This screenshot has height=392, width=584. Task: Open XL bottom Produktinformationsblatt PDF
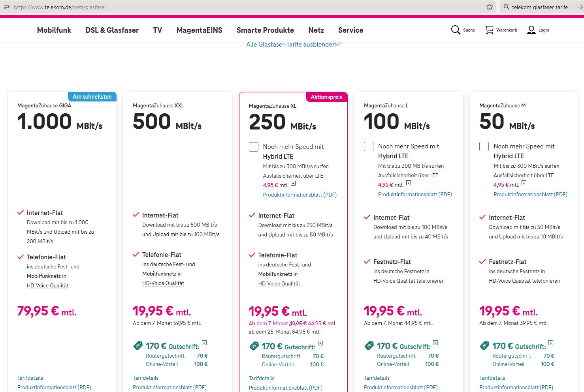click(286, 388)
